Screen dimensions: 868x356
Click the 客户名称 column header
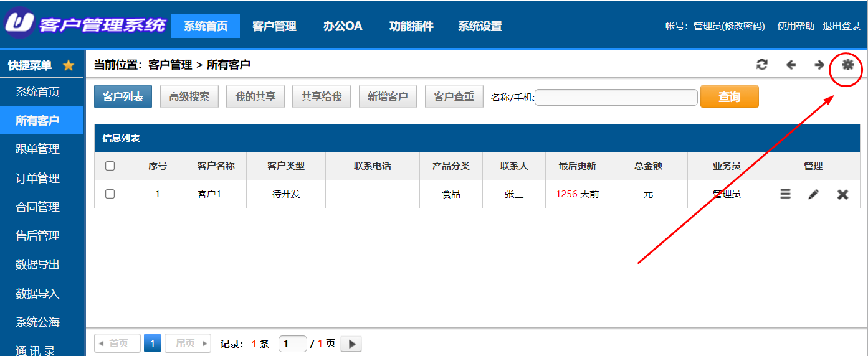pyautogui.click(x=216, y=166)
